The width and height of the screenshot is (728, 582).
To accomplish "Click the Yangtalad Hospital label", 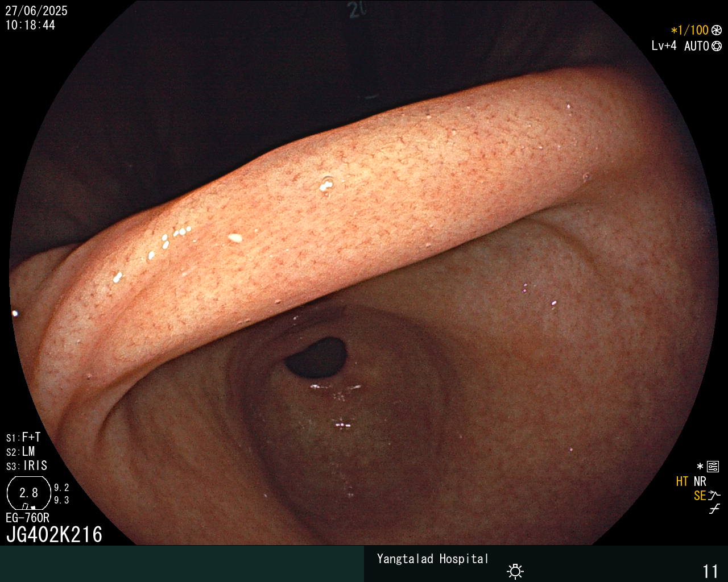I will pyautogui.click(x=433, y=559).
